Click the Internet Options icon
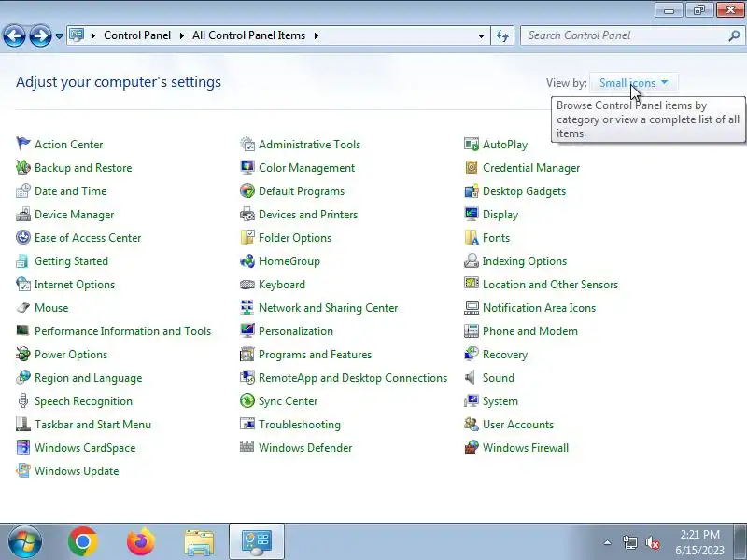This screenshot has width=747, height=560. tap(22, 284)
